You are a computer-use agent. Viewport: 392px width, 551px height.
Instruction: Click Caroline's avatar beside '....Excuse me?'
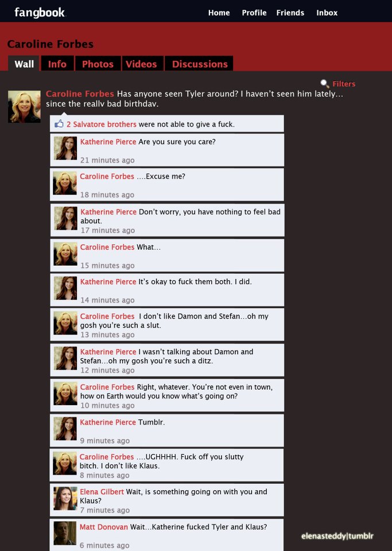tap(65, 183)
